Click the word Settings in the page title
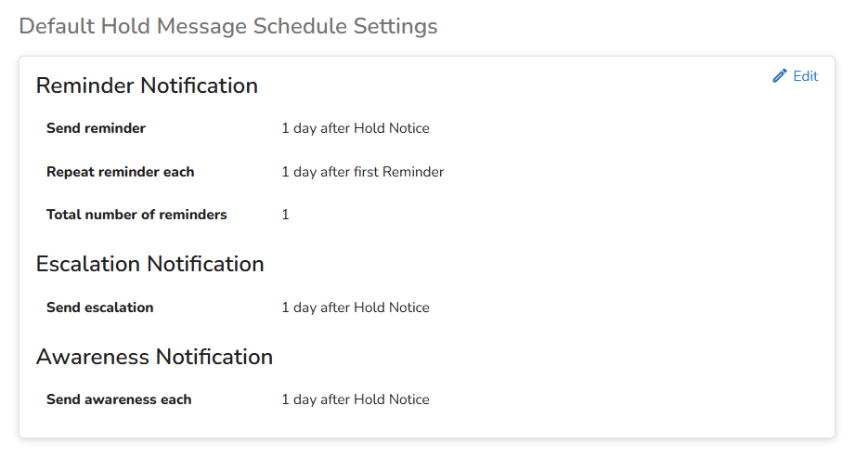The width and height of the screenshot is (868, 471). (395, 26)
